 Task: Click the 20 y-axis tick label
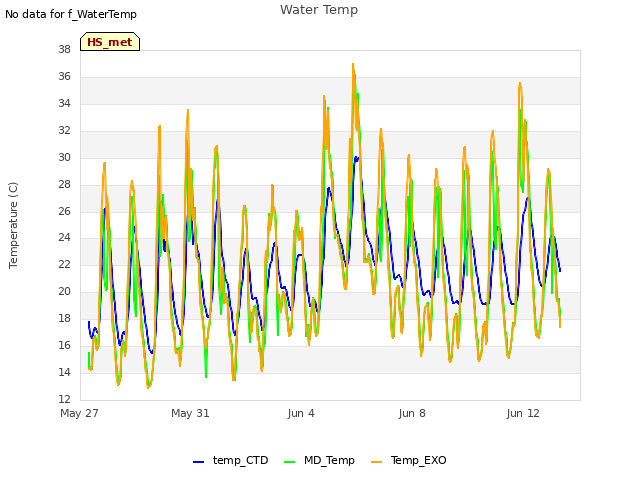[64, 291]
